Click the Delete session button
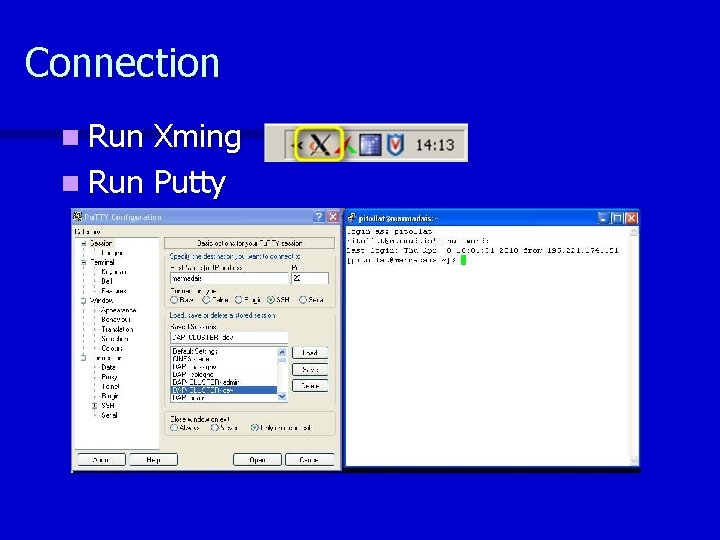Viewport: 720px width, 540px height. 310,386
